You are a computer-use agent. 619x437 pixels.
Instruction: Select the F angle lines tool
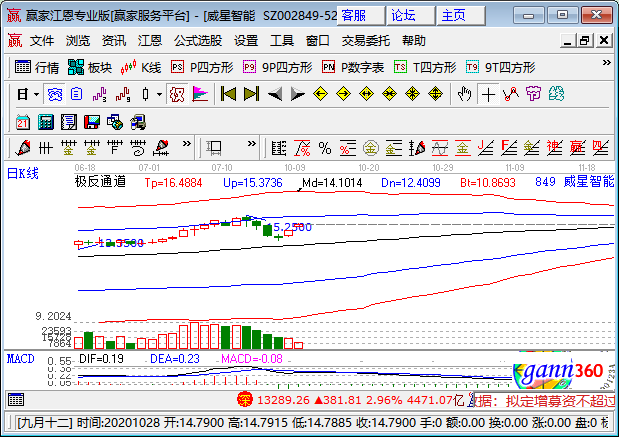(x=508, y=148)
